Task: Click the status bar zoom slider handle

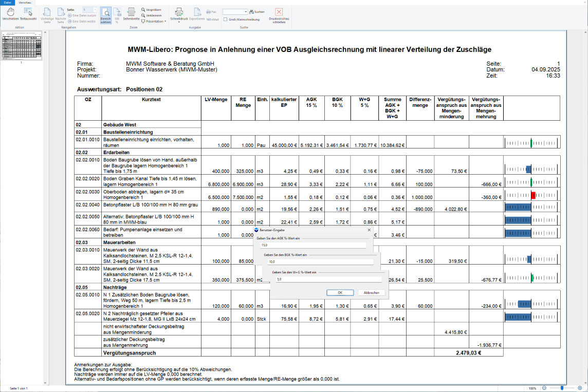Action: [x=562, y=388]
